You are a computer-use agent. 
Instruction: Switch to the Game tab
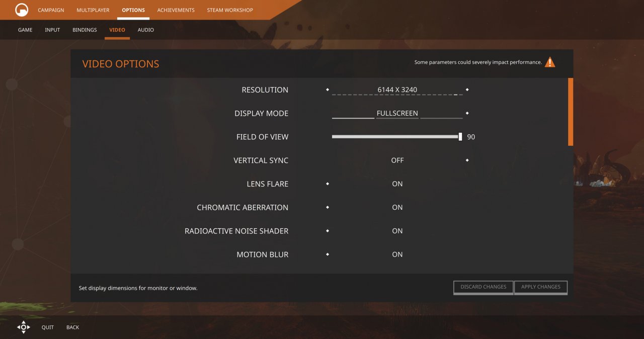click(x=25, y=30)
